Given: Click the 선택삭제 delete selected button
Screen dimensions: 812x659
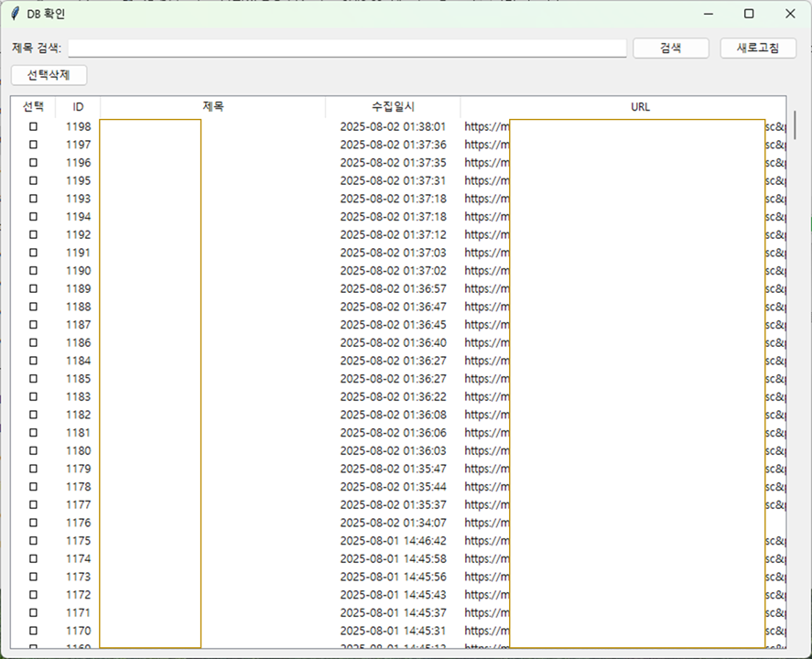Looking at the screenshot, I should tap(49, 75).
